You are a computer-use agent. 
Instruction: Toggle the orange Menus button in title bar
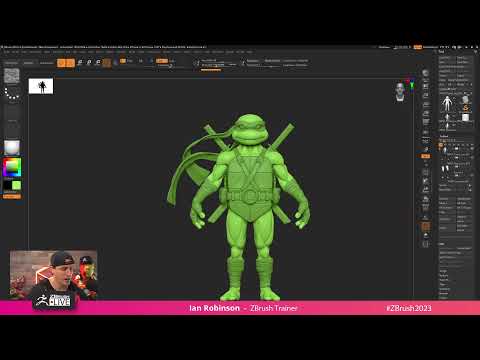tap(418, 47)
